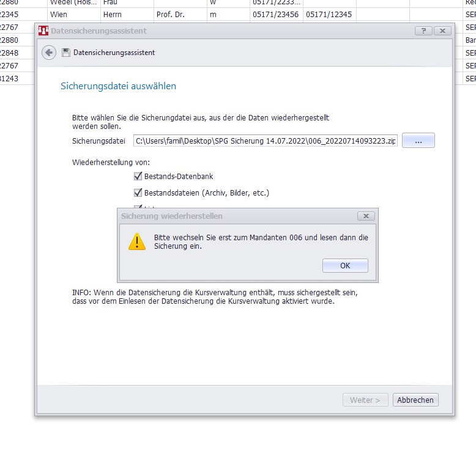The height and width of the screenshot is (459, 476).
Task: Open file browser with the ... button
Action: [x=418, y=141]
